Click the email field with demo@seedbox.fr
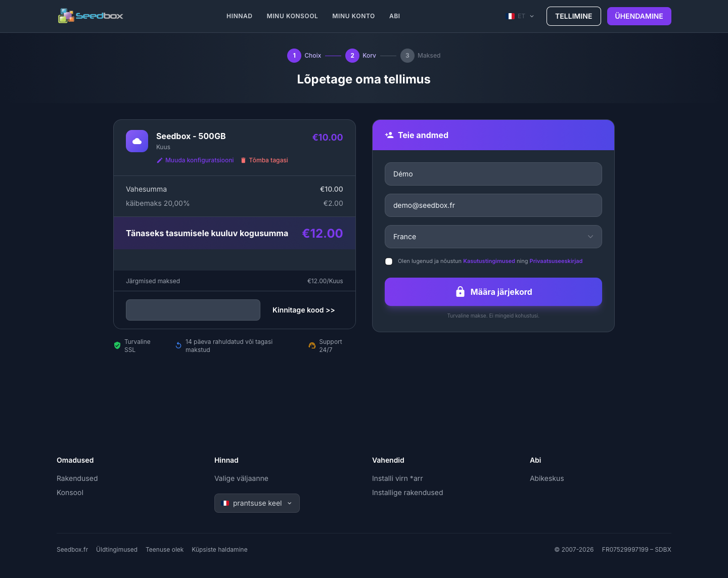Screen dimensions: 728x578 493,205
